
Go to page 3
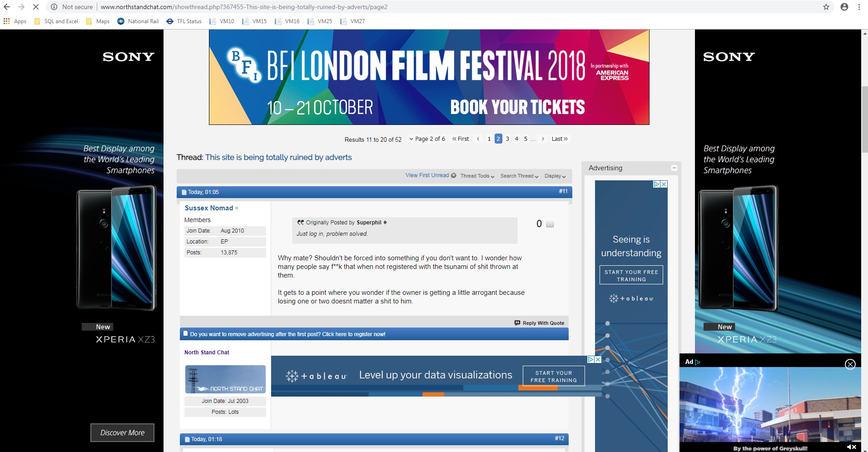pos(507,139)
